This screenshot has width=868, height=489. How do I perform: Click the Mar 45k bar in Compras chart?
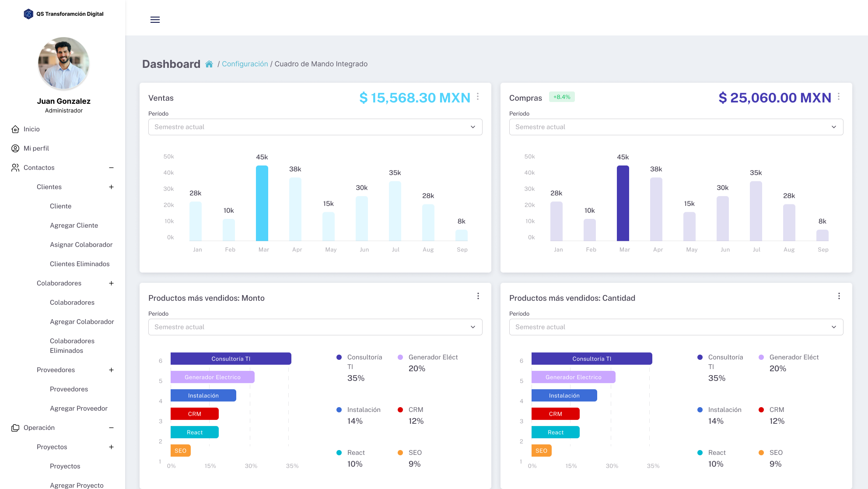[x=623, y=203]
